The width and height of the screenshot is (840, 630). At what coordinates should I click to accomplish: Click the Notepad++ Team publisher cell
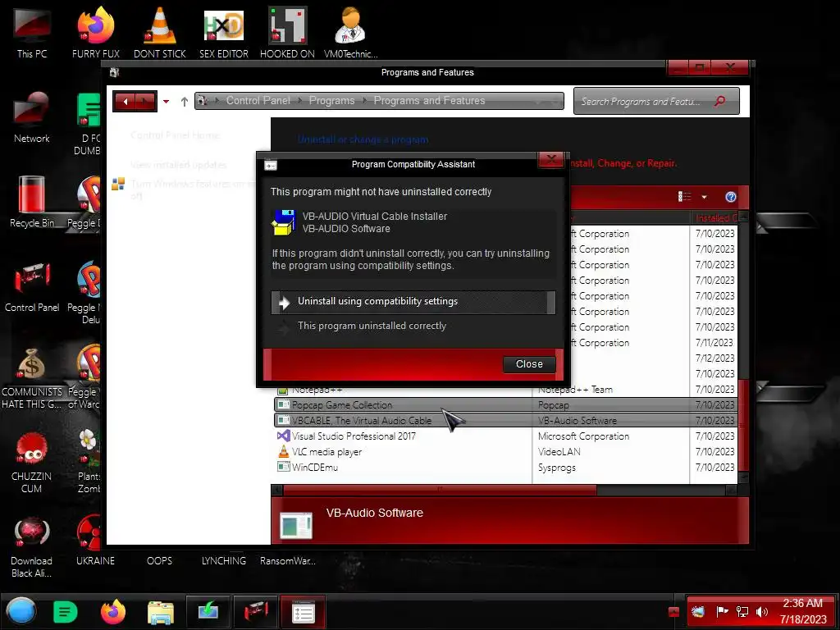(x=575, y=390)
